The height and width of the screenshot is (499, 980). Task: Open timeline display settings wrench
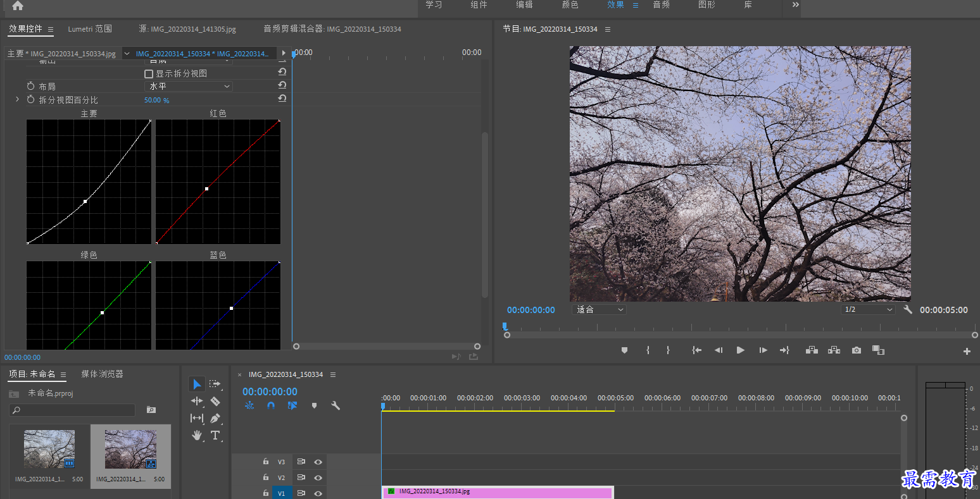(x=336, y=405)
